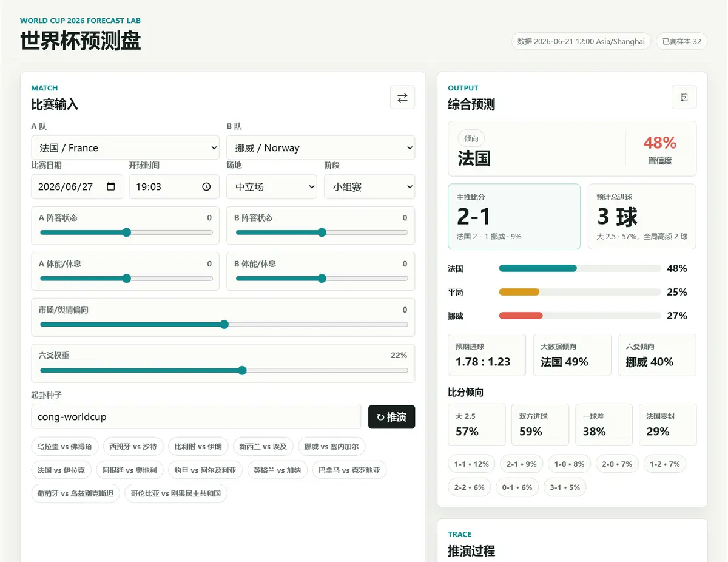
Task: Click the 大 2.5 57% tile
Action: click(x=477, y=425)
